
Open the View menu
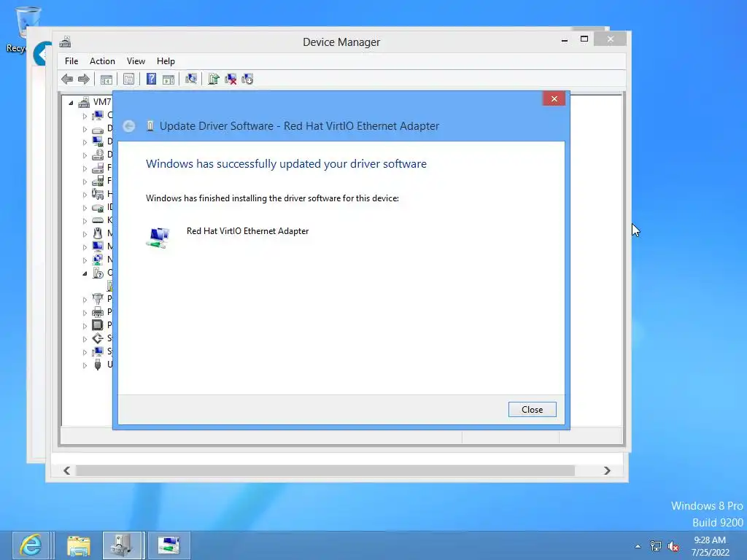136,61
